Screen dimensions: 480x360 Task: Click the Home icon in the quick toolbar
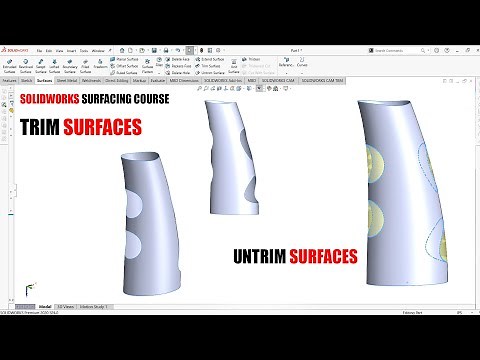click(x=122, y=50)
